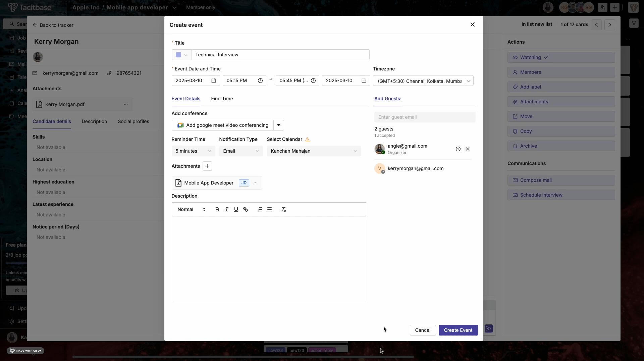This screenshot has width=644, height=361.
Task: Open Compose mail
Action: click(561, 180)
